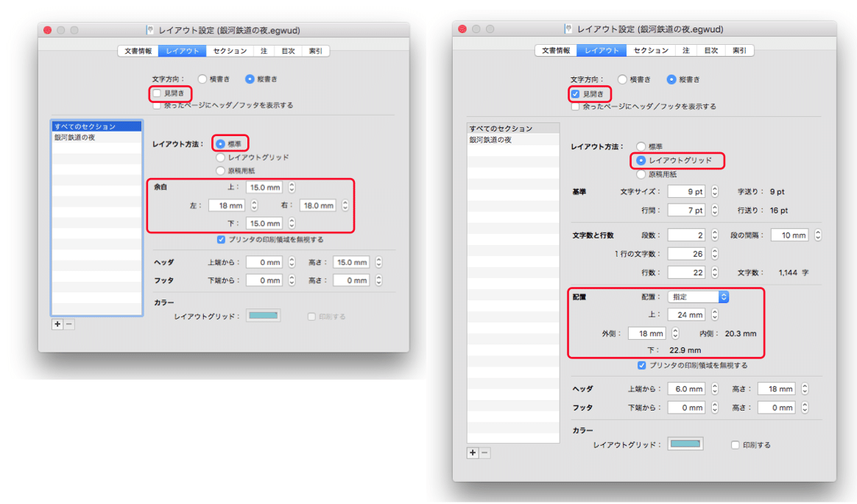Viewport: 857px width, 504px height.
Task: Select 原稿用紙 radio in right window
Action: 641,174
